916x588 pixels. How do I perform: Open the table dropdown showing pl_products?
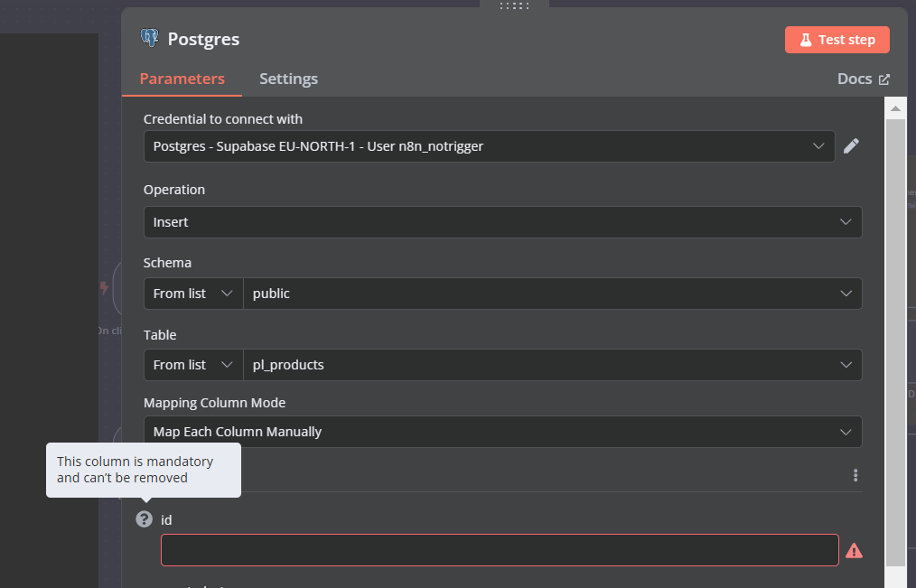click(552, 364)
